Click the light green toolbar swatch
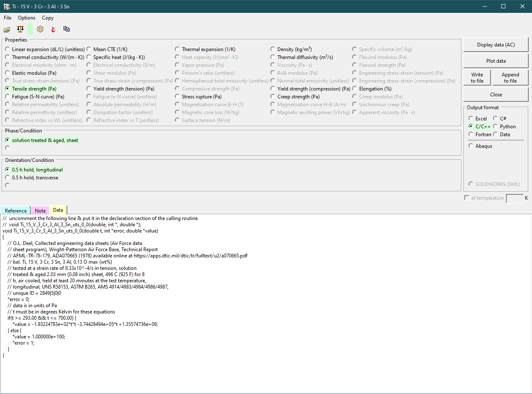 30,29
